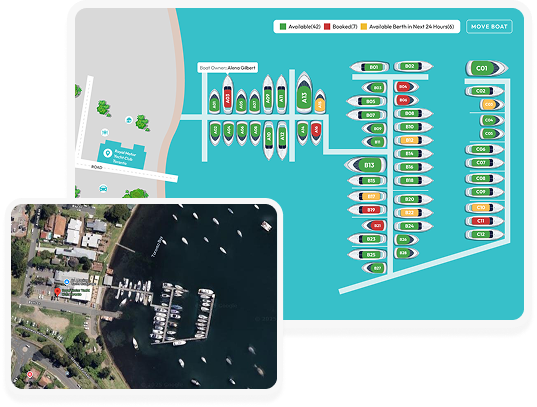537x407 pixels.
Task: Select the boat at berth A07
Action: [254, 102]
